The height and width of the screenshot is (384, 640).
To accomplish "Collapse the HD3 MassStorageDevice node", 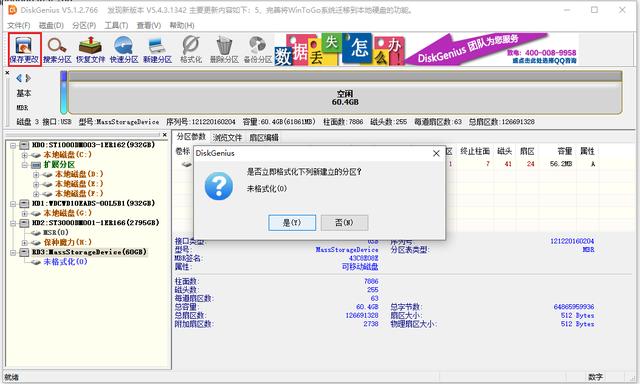I will (13, 253).
